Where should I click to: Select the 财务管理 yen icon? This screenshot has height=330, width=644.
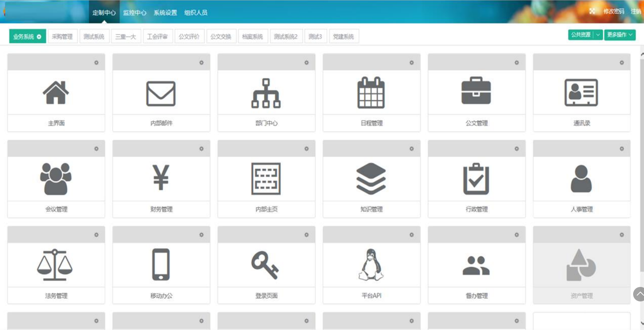click(161, 178)
